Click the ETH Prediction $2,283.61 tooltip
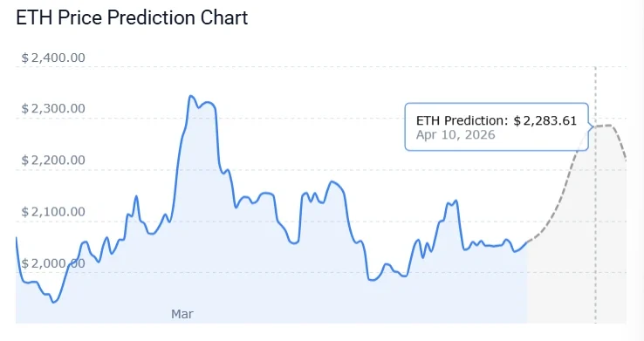The height and width of the screenshot is (341, 644). coord(497,126)
